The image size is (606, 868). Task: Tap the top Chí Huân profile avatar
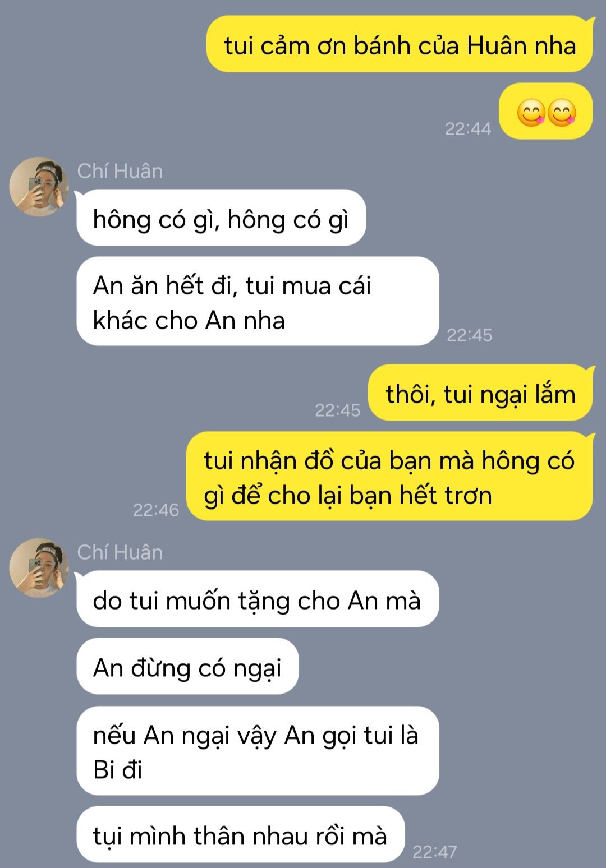(39, 187)
